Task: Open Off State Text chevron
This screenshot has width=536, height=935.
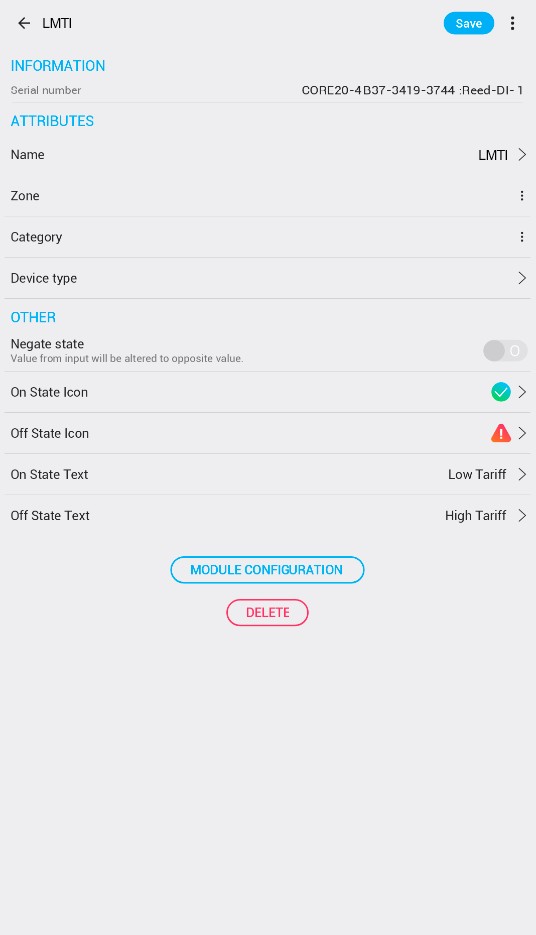Action: [522, 515]
